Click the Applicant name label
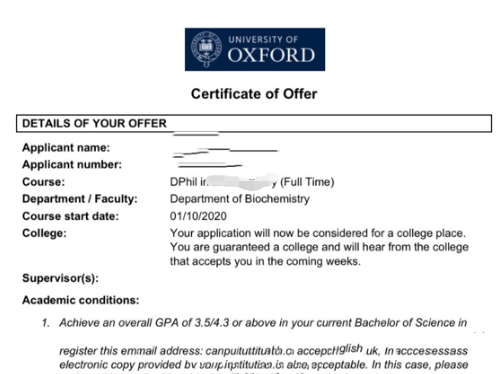 [x=66, y=148]
